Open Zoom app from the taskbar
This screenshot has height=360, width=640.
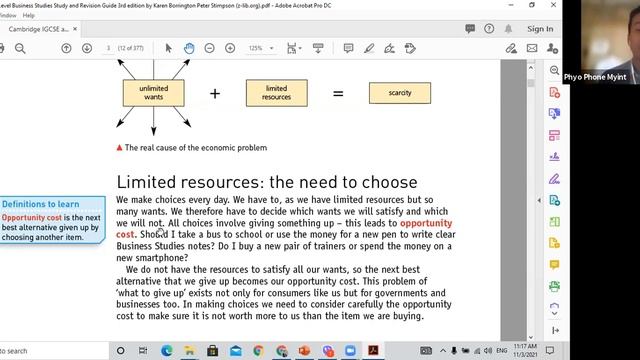[x=350, y=351]
